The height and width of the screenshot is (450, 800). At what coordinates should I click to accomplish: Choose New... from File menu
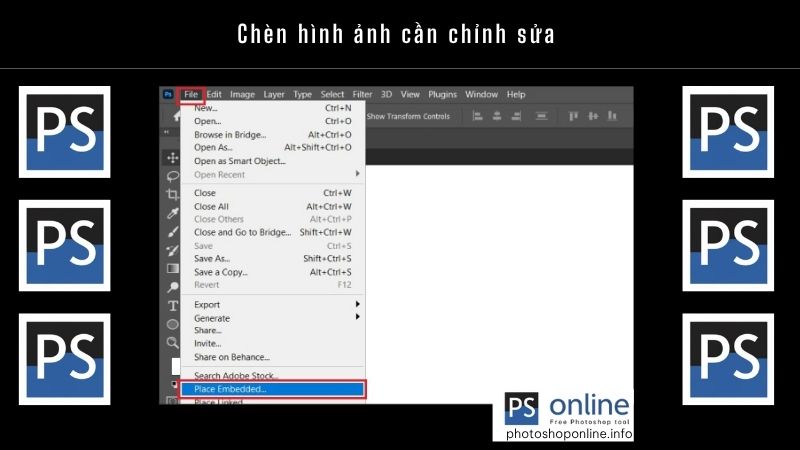pos(273,108)
